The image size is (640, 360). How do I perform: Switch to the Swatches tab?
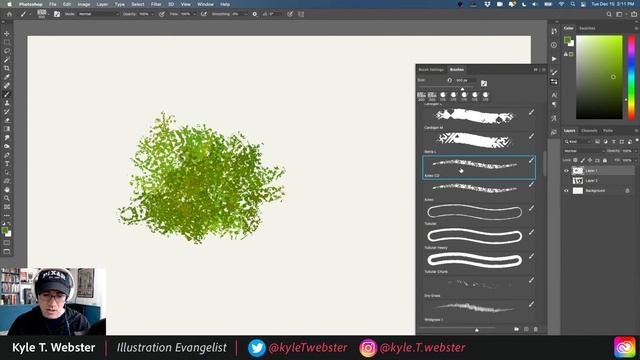(x=587, y=28)
